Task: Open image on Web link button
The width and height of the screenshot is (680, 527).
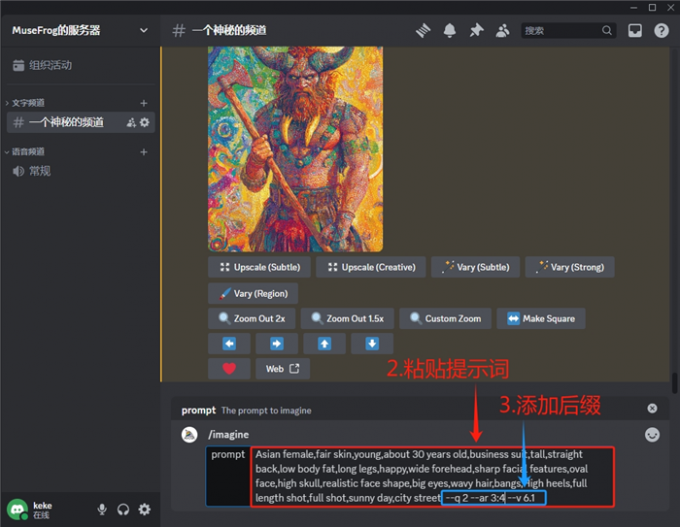Action: pyautogui.click(x=282, y=369)
